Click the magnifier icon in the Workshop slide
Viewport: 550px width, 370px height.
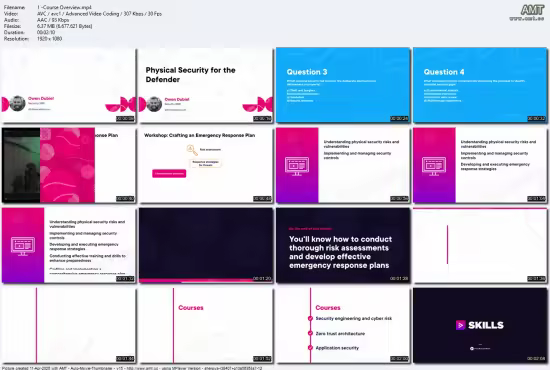pos(192,150)
